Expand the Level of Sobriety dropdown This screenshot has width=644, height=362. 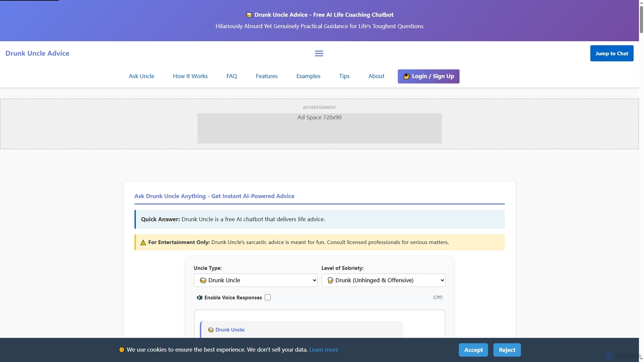[x=383, y=280]
